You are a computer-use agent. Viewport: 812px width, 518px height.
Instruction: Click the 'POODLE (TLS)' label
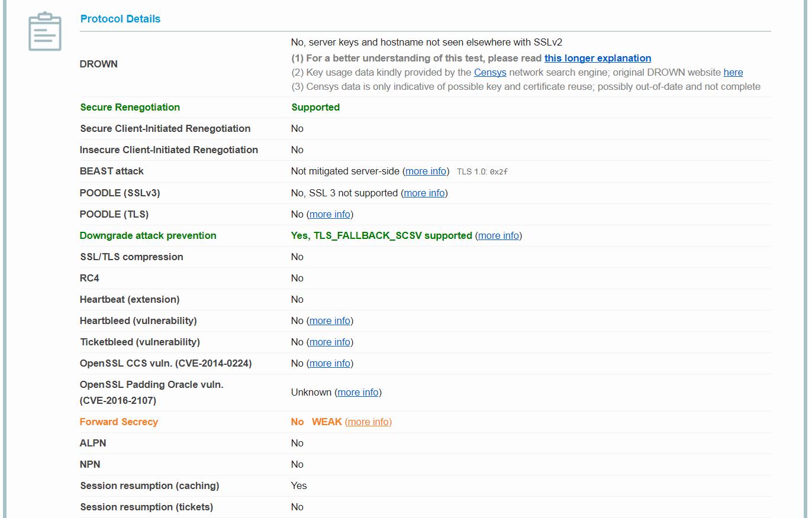pyautogui.click(x=114, y=214)
